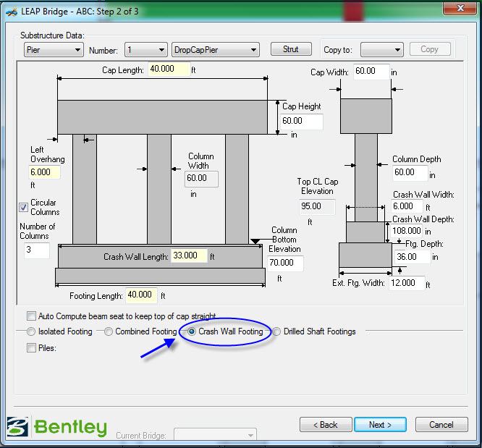The height and width of the screenshot is (448, 482).
Task: Click the Crash Wall Width label
Action: [423, 195]
